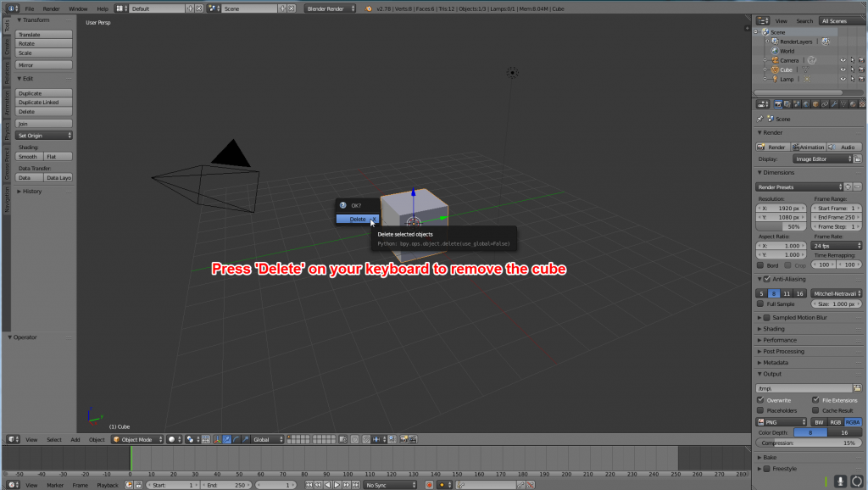The height and width of the screenshot is (490, 868).
Task: Jump to the timeline end frame icon
Action: (355, 485)
